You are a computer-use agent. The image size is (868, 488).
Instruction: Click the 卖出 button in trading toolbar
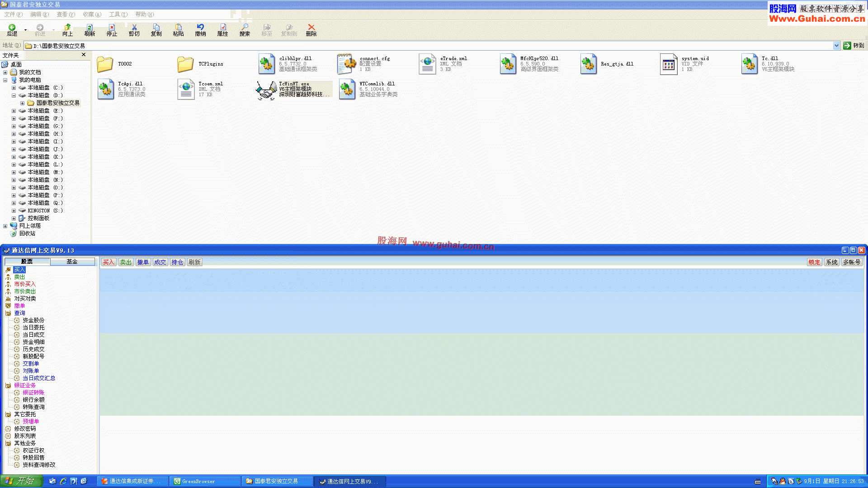pyautogui.click(x=126, y=262)
